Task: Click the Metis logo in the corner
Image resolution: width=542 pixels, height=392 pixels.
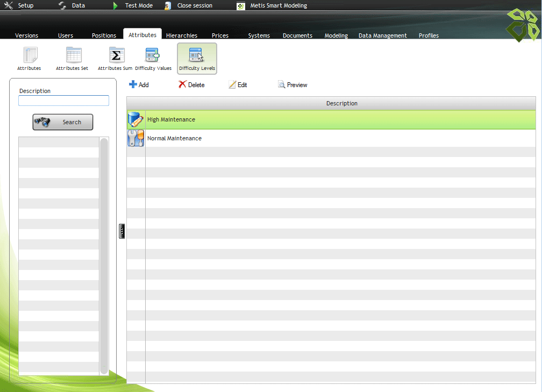Action: 524,25
